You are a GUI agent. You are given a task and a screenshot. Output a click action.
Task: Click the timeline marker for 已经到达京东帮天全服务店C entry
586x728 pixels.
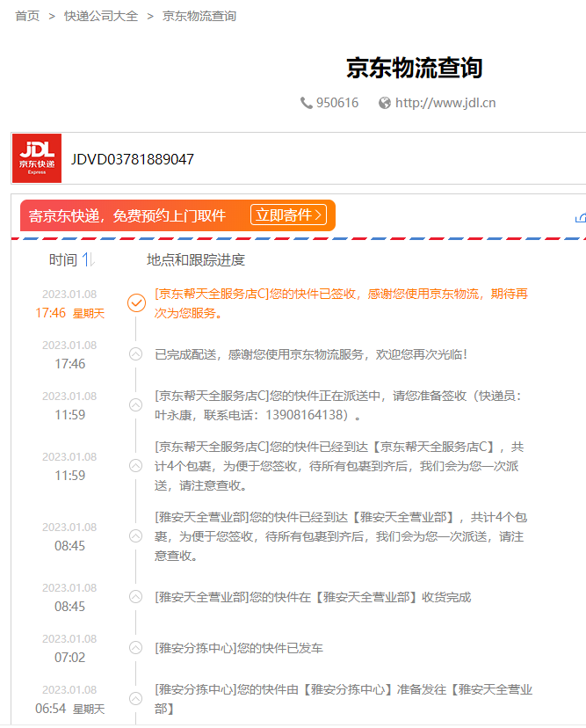coord(135,466)
